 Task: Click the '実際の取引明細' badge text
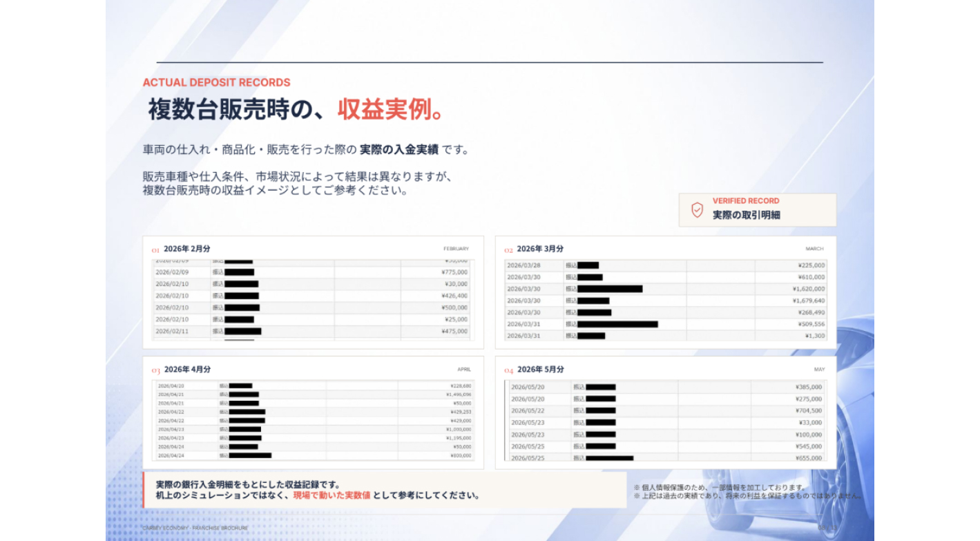(x=747, y=215)
